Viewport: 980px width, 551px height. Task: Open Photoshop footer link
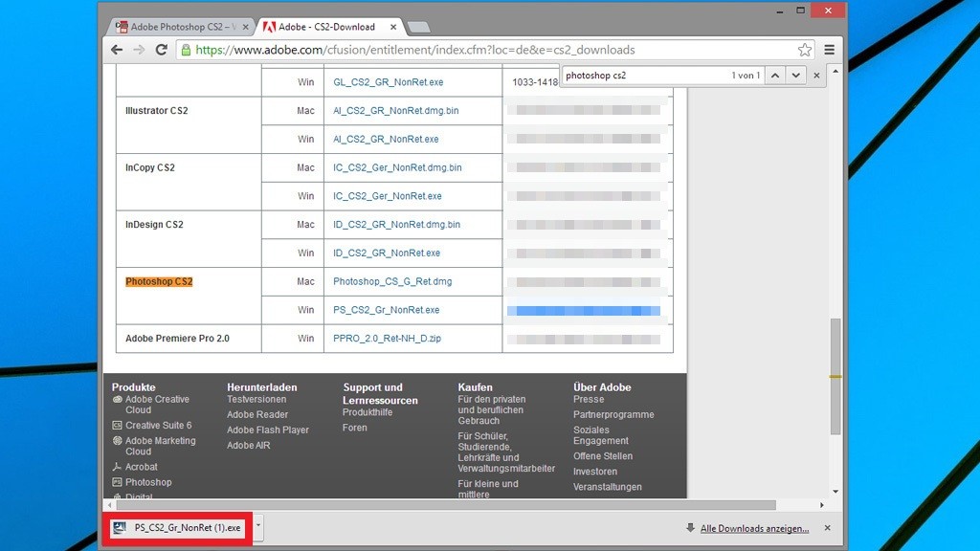(148, 482)
